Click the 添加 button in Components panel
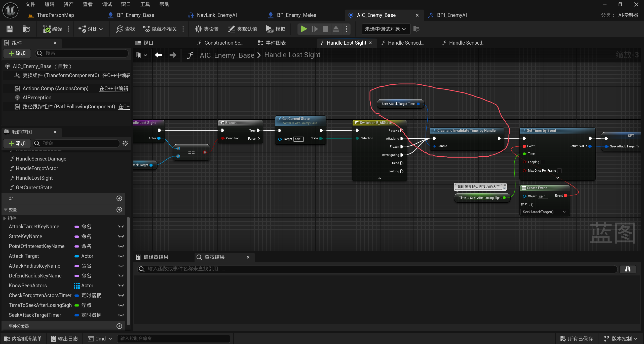This screenshot has width=644, height=344. tap(17, 53)
